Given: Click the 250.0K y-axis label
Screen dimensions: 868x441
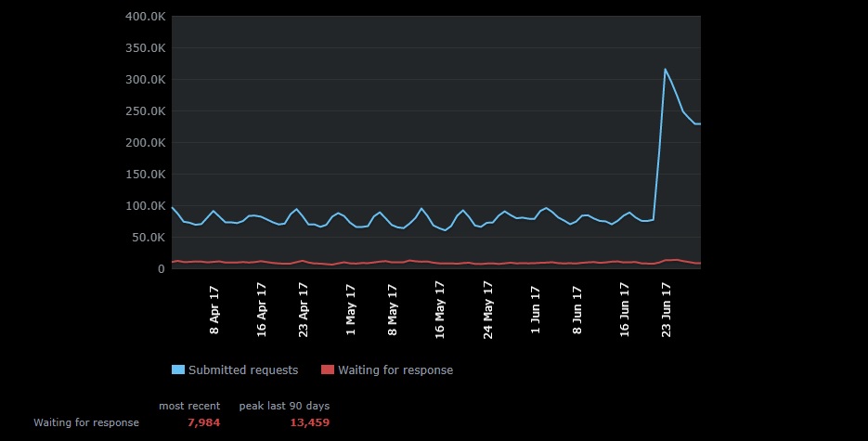Looking at the screenshot, I should [x=145, y=111].
